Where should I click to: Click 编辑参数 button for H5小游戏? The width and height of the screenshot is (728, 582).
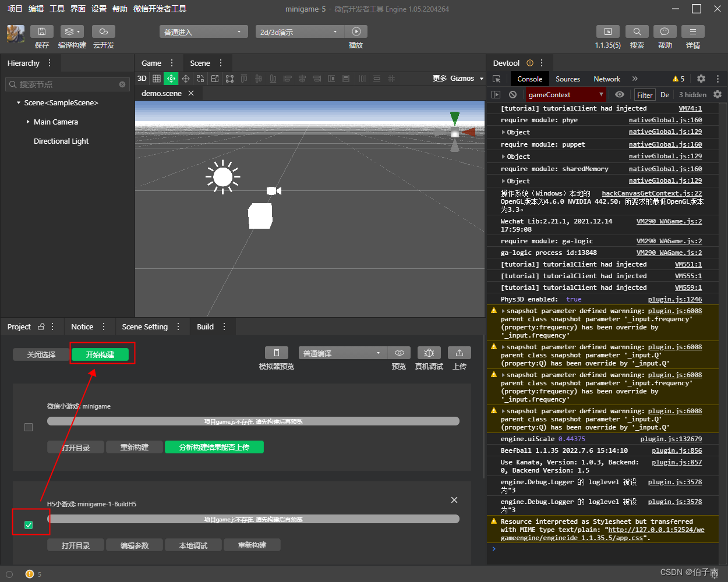pyautogui.click(x=135, y=545)
